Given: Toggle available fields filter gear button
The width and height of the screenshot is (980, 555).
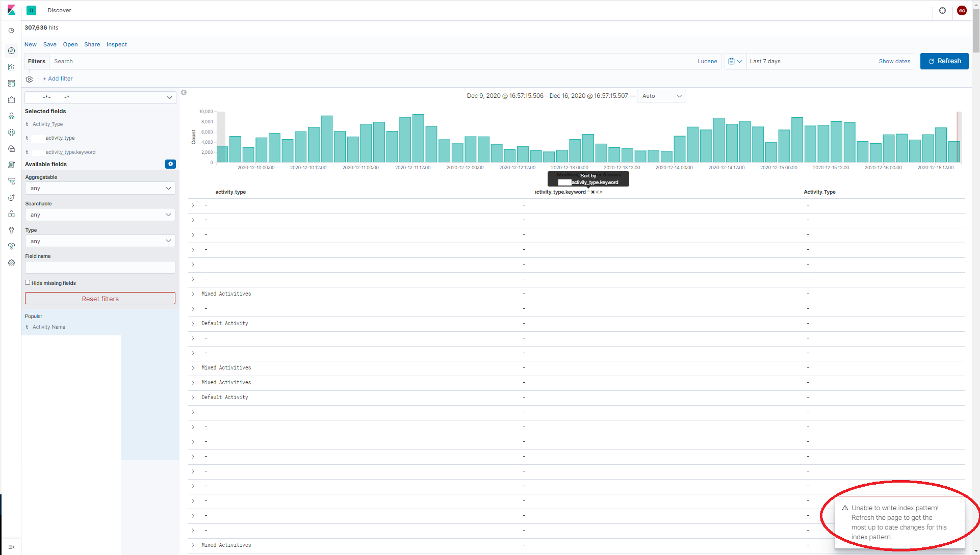Looking at the screenshot, I should 170,164.
